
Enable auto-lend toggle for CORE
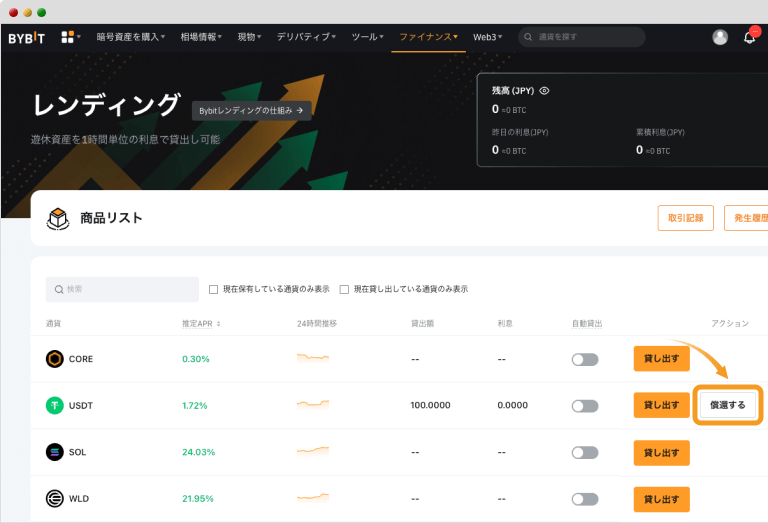(x=585, y=359)
